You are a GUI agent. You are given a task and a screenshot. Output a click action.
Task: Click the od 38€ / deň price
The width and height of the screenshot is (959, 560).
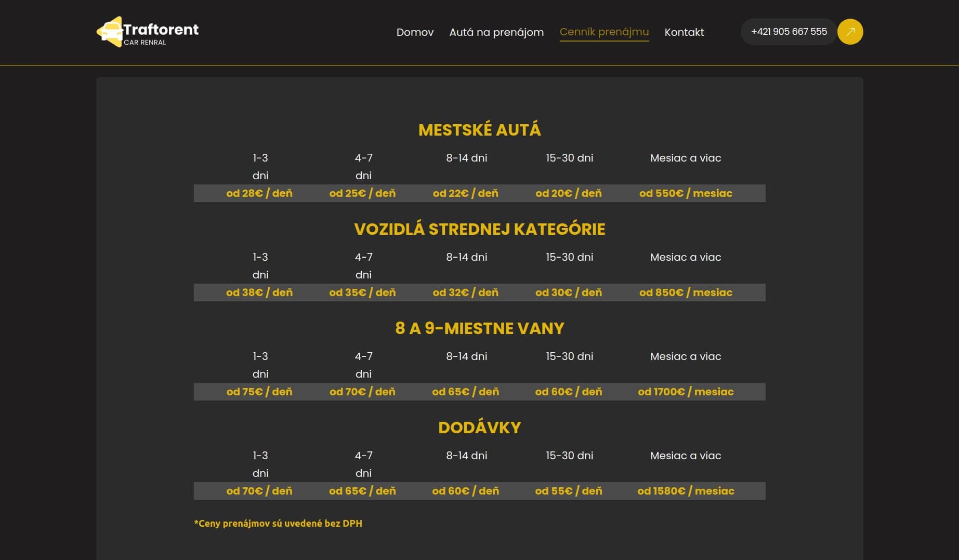259,292
